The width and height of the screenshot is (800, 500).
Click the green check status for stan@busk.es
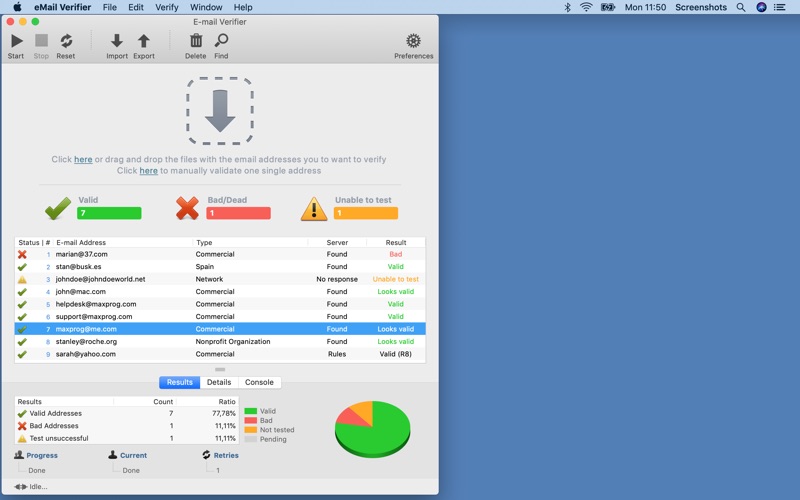(22, 267)
